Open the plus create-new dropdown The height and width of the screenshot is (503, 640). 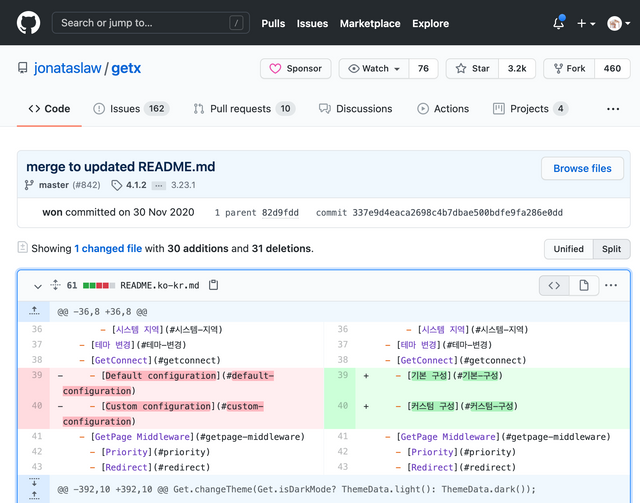pos(586,23)
